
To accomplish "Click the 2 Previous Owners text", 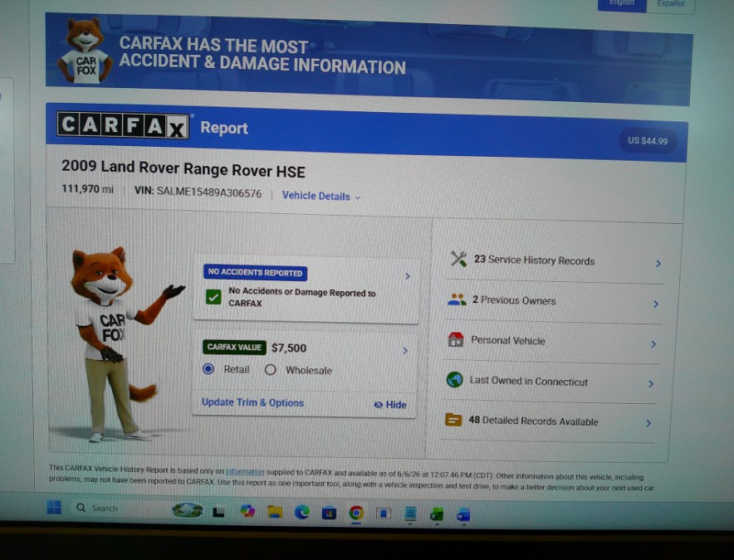I will (x=514, y=299).
